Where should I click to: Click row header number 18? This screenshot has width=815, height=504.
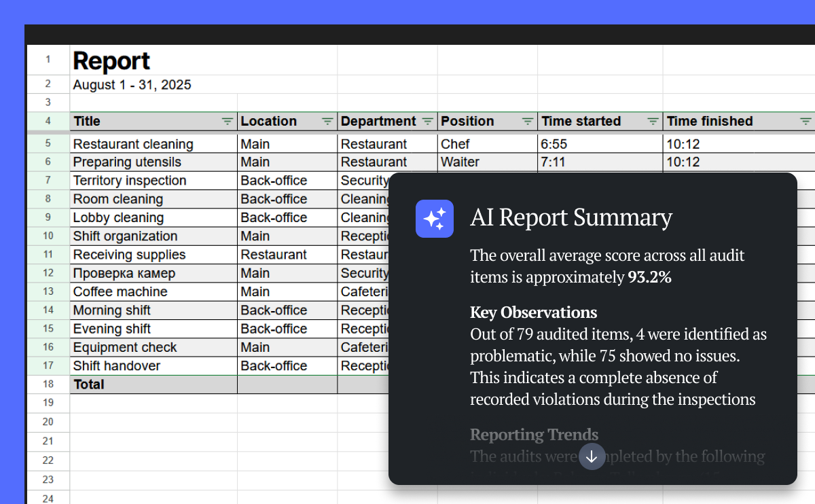click(48, 384)
